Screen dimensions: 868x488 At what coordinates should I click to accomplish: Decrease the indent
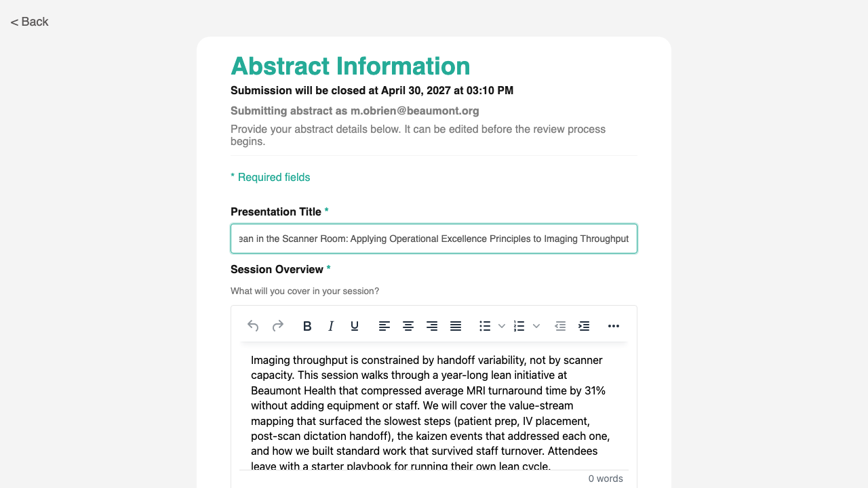tap(560, 326)
